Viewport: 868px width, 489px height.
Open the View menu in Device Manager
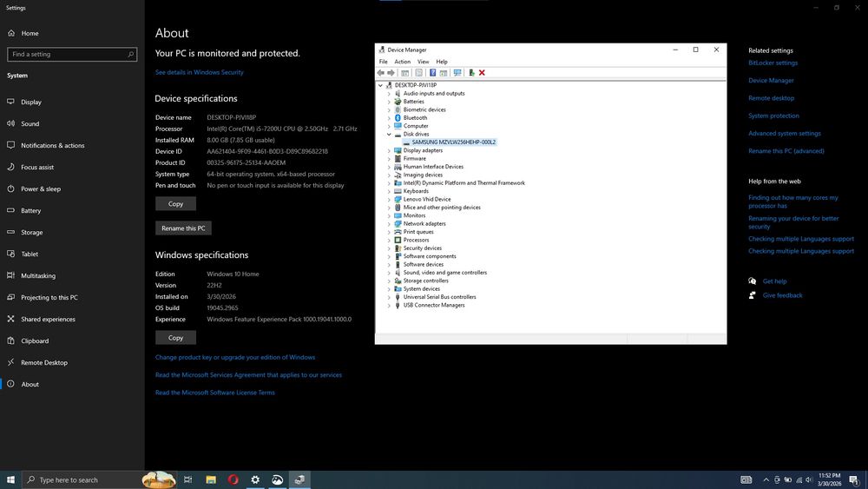tap(423, 62)
